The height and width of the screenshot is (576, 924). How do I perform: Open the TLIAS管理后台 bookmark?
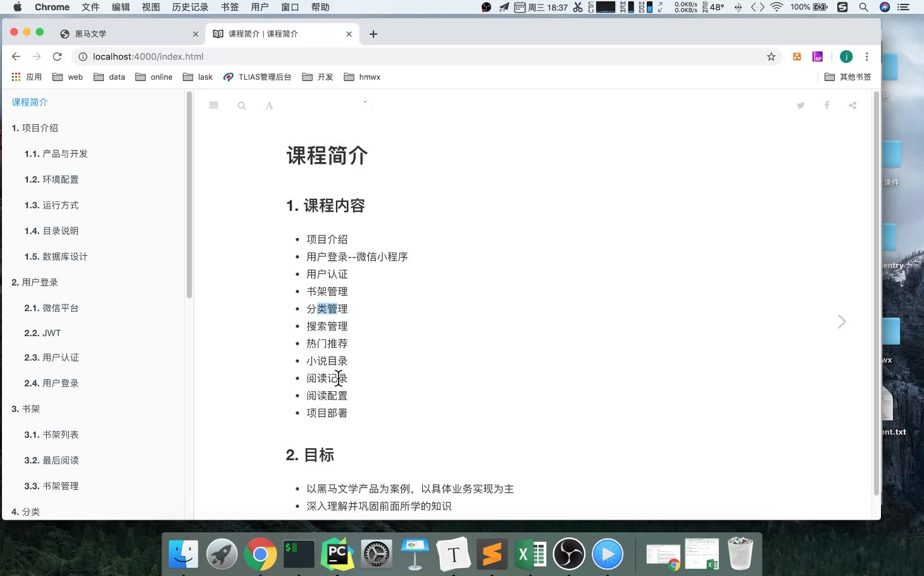(x=258, y=77)
